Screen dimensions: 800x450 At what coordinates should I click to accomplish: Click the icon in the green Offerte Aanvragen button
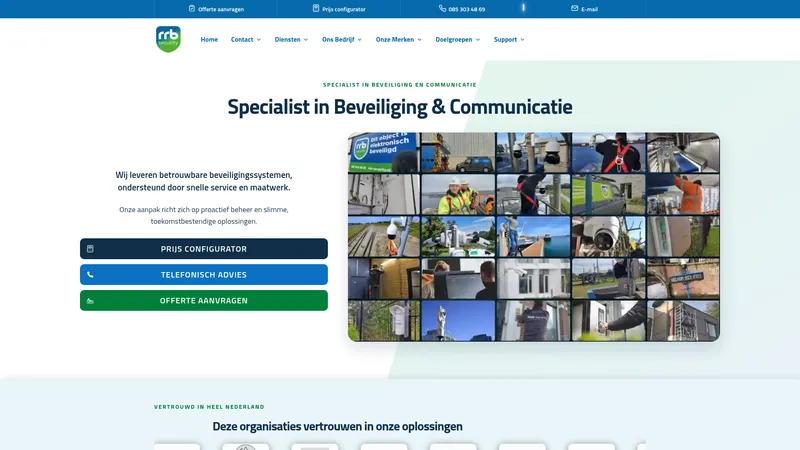click(x=90, y=301)
